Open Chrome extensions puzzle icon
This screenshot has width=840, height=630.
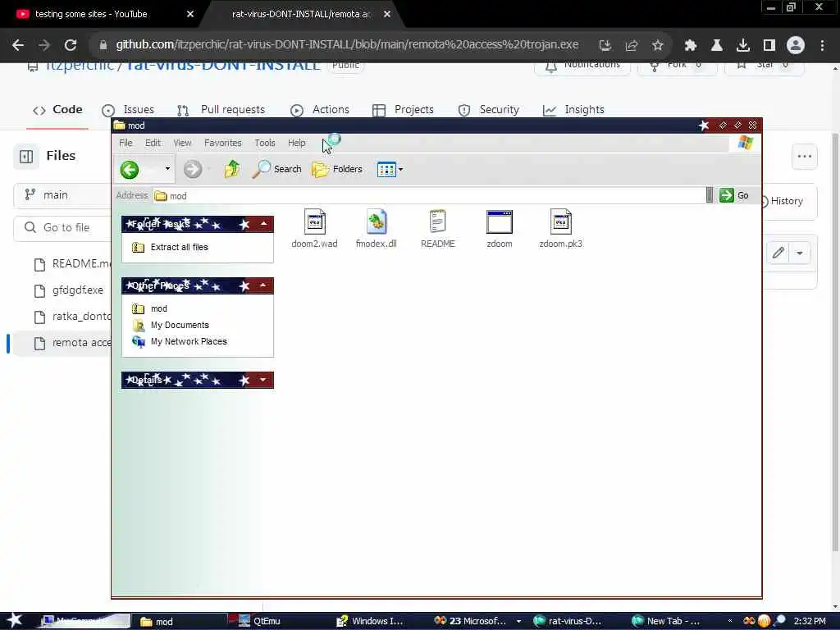coord(691,46)
